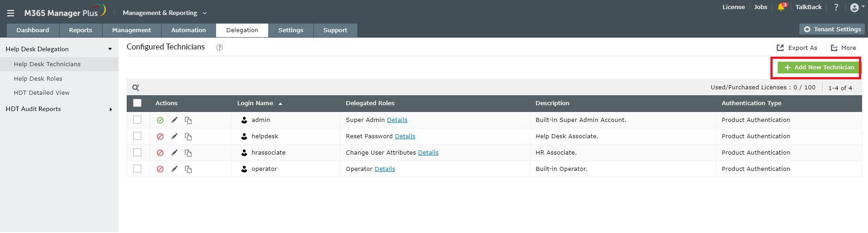The height and width of the screenshot is (233, 868).
Task: Open the table search icon
Action: point(135,87)
